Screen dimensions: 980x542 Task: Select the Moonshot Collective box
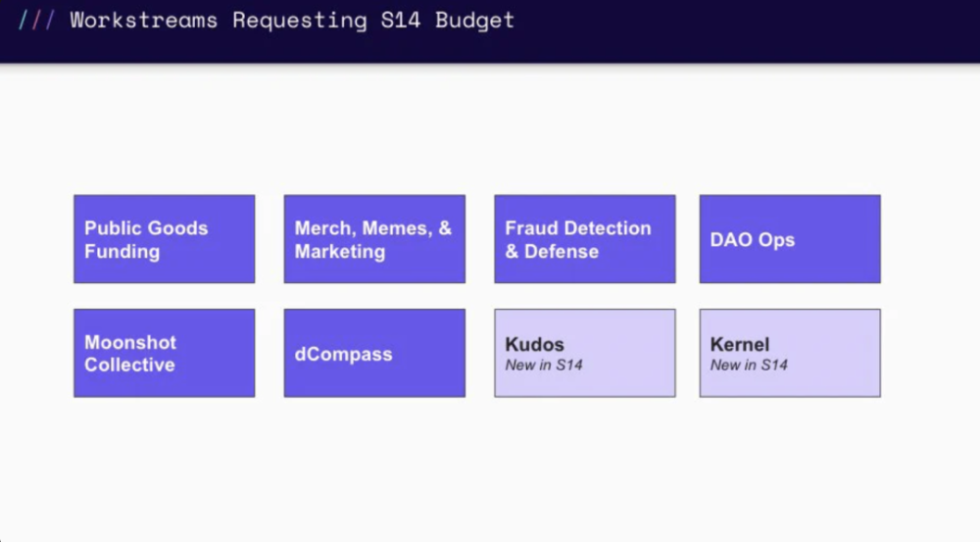tap(165, 353)
